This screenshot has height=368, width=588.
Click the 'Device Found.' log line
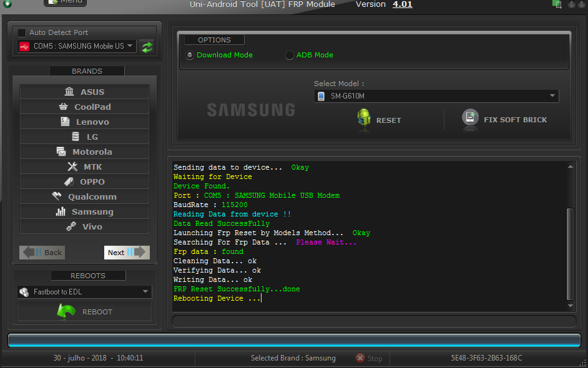pyautogui.click(x=202, y=186)
